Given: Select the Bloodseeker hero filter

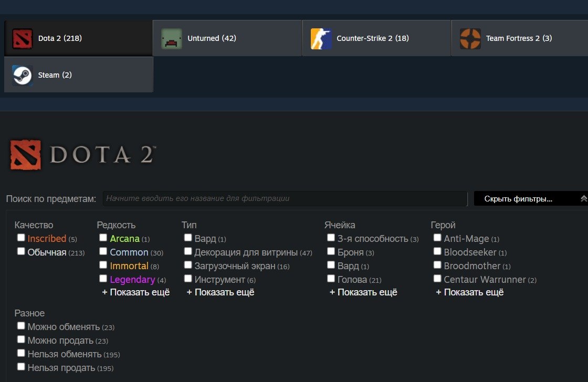Looking at the screenshot, I should [x=437, y=251].
